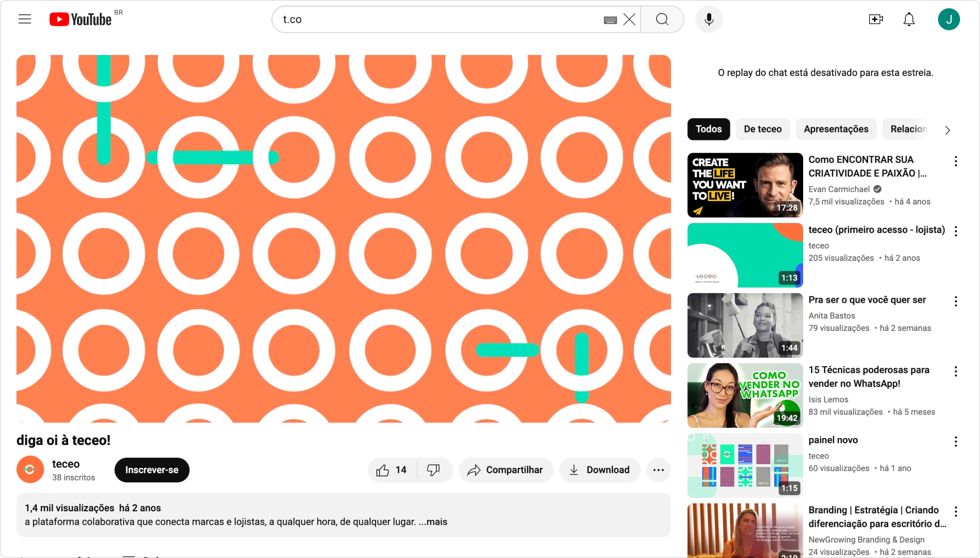Image resolution: width=980 pixels, height=558 pixels.
Task: Open the hamburger guide menu
Action: tap(25, 19)
